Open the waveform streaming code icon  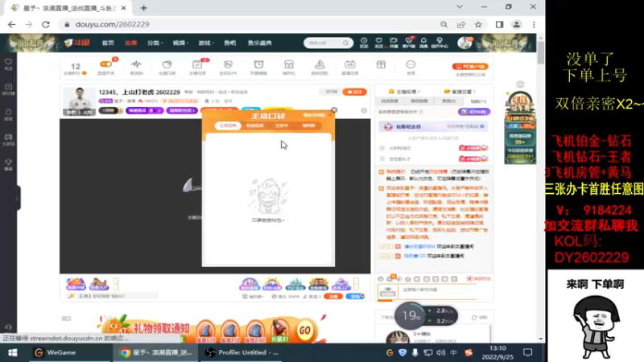click(x=136, y=68)
